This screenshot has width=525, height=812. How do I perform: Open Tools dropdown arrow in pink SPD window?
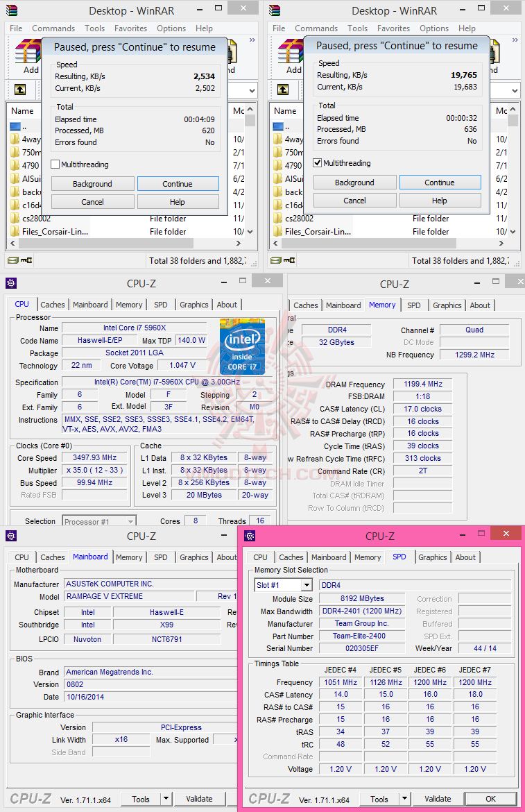(x=404, y=799)
